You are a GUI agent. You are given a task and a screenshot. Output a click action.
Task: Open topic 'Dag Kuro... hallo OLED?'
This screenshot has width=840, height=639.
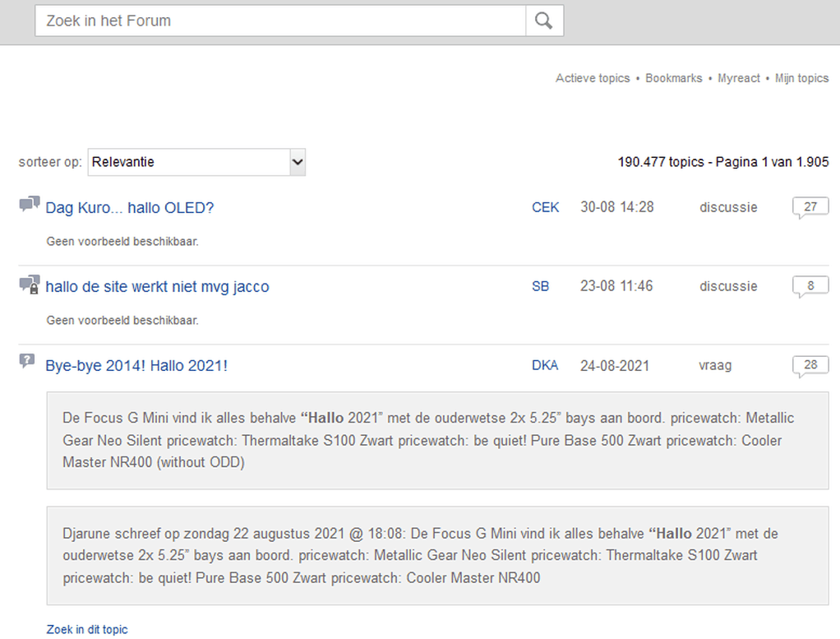coord(130,208)
